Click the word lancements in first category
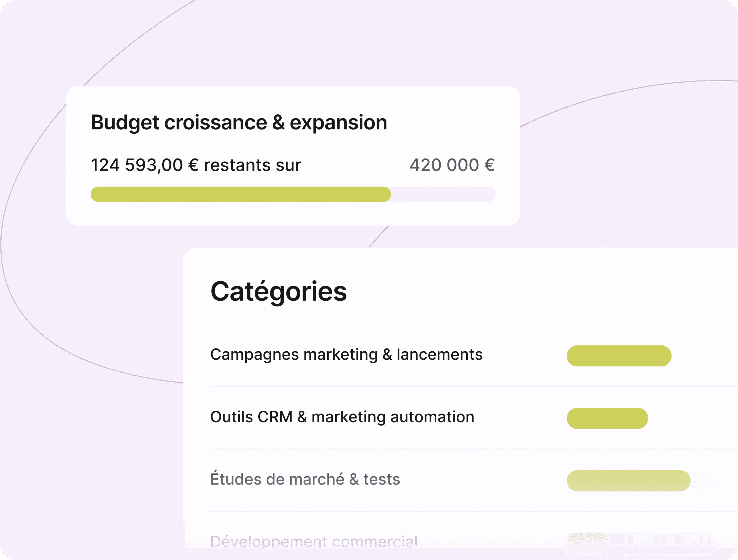738x560 pixels. (439, 354)
